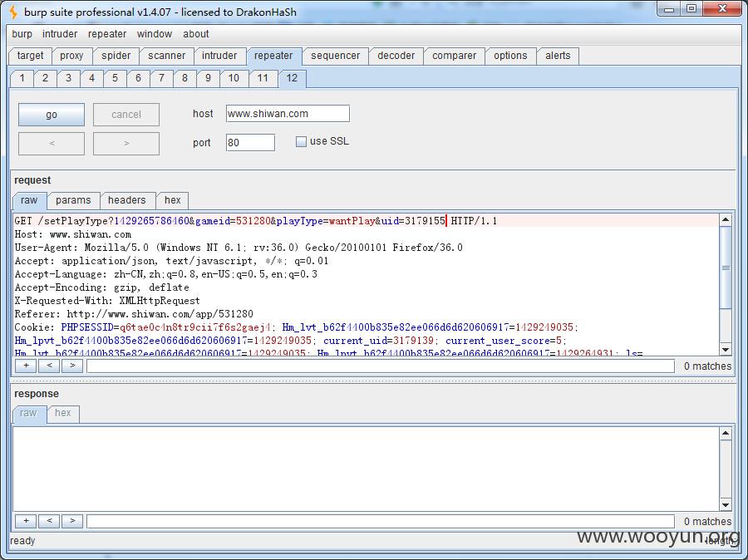Select repeater request tab 1
The image size is (748, 560).
(22, 78)
